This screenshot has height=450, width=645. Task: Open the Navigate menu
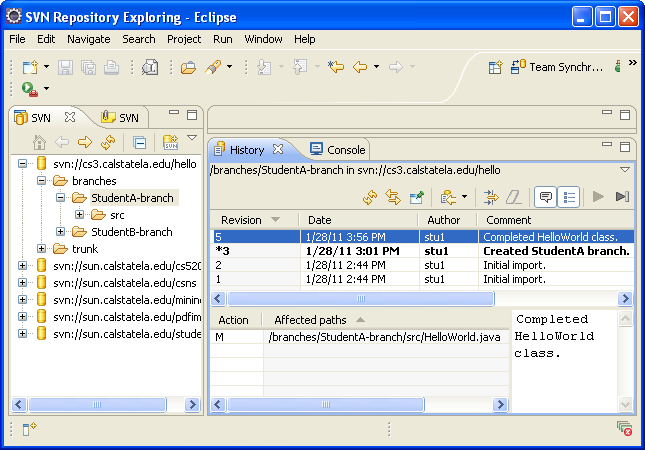point(88,39)
